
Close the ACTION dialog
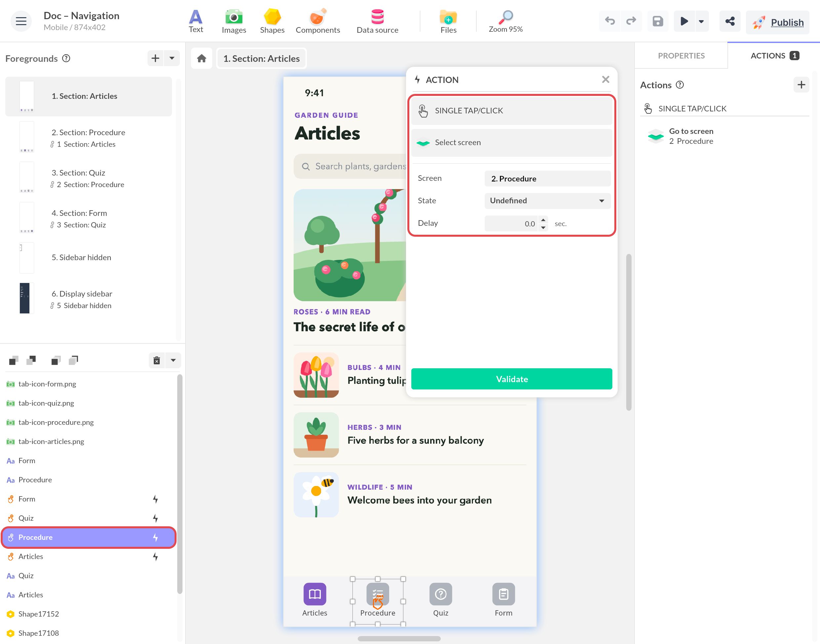pyautogui.click(x=605, y=79)
